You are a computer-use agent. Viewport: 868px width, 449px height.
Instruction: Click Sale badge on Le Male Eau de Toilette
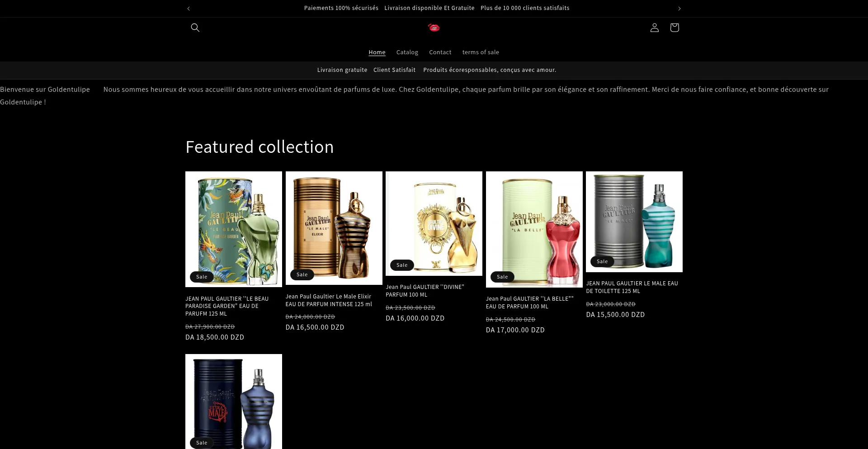pos(602,261)
